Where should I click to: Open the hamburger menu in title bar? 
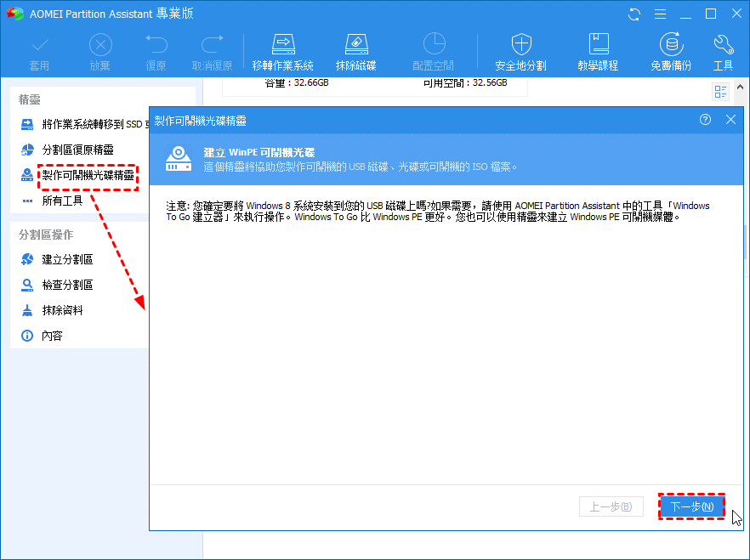pos(660,14)
